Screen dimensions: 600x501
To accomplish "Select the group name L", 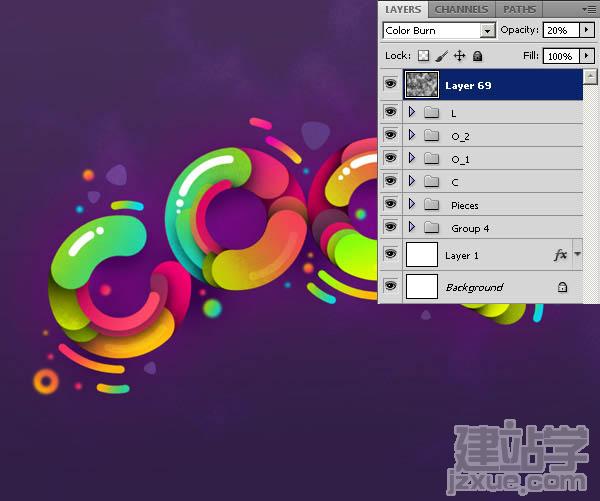I will (x=453, y=113).
